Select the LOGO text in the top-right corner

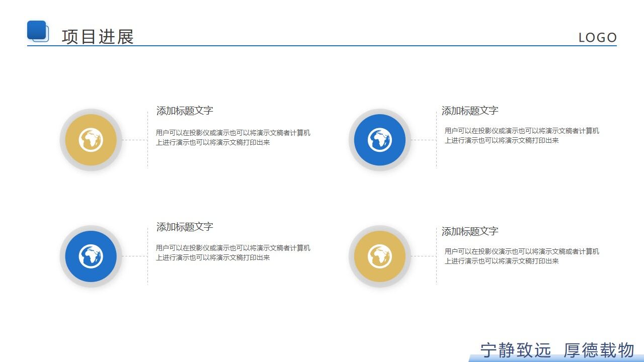[598, 37]
